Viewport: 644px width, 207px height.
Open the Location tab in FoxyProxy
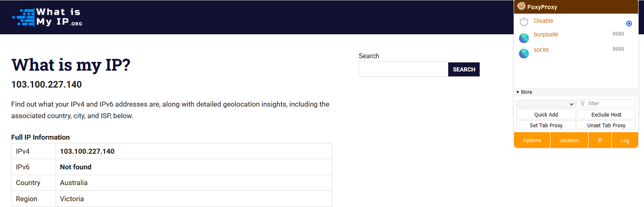(x=569, y=140)
